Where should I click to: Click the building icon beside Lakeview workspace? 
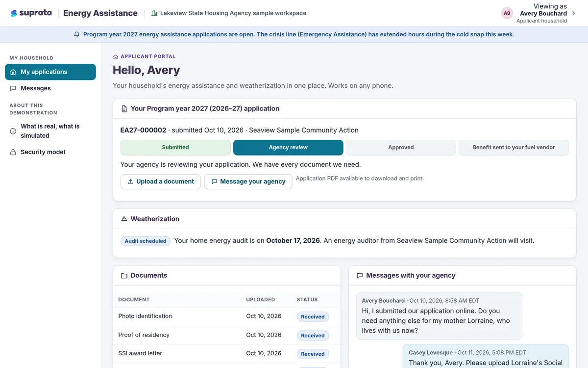click(x=154, y=13)
